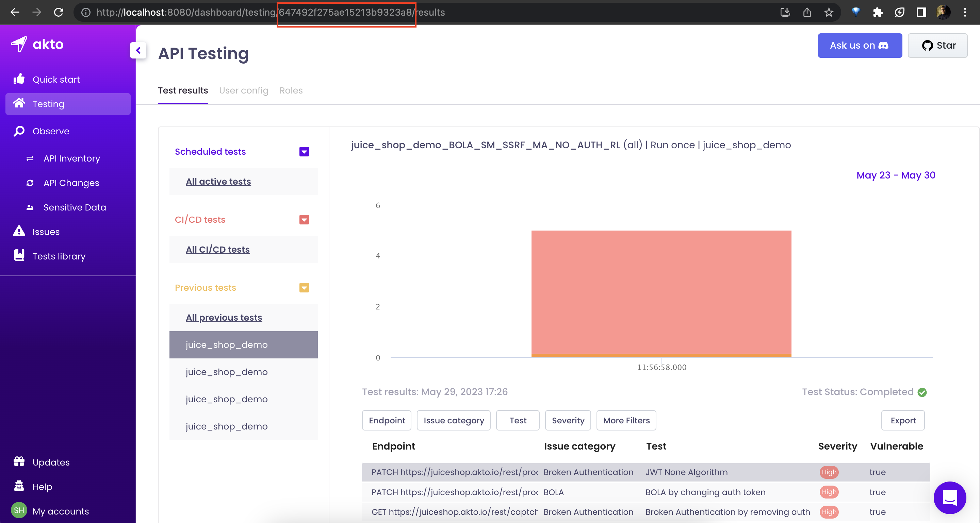
Task: Click the Testing home icon in sidebar
Action: [x=19, y=103]
